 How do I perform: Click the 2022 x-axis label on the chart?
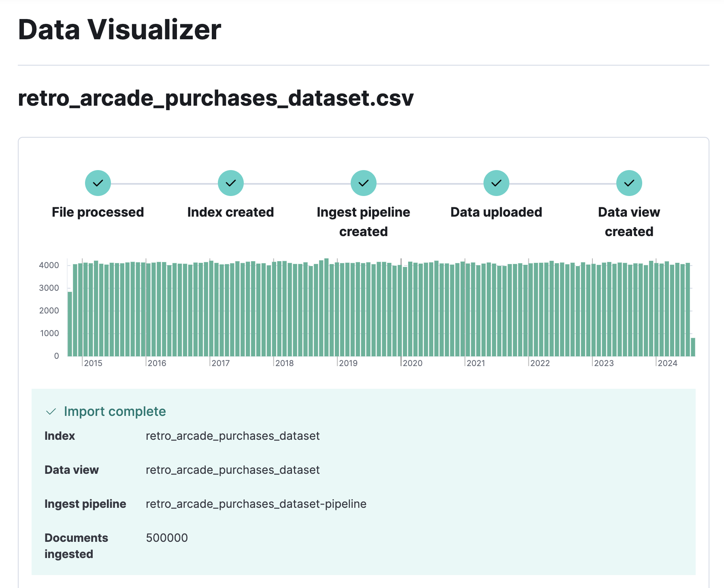pyautogui.click(x=540, y=363)
